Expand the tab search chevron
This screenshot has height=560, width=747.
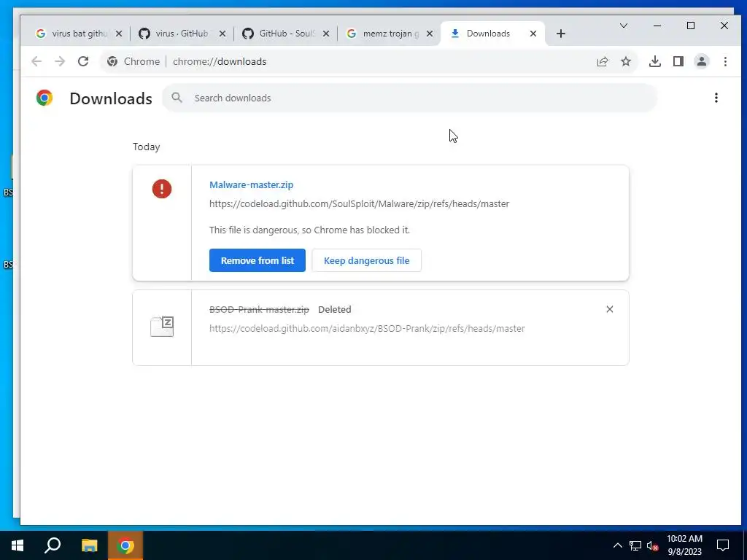coord(623,26)
